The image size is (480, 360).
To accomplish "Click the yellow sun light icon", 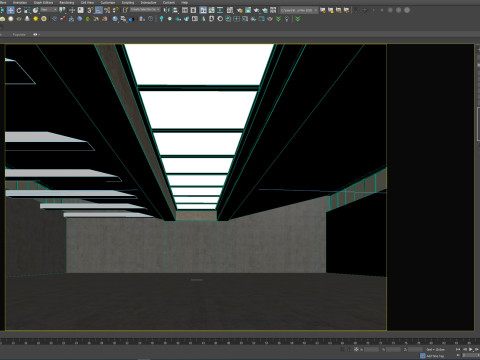I will tap(35, 19).
